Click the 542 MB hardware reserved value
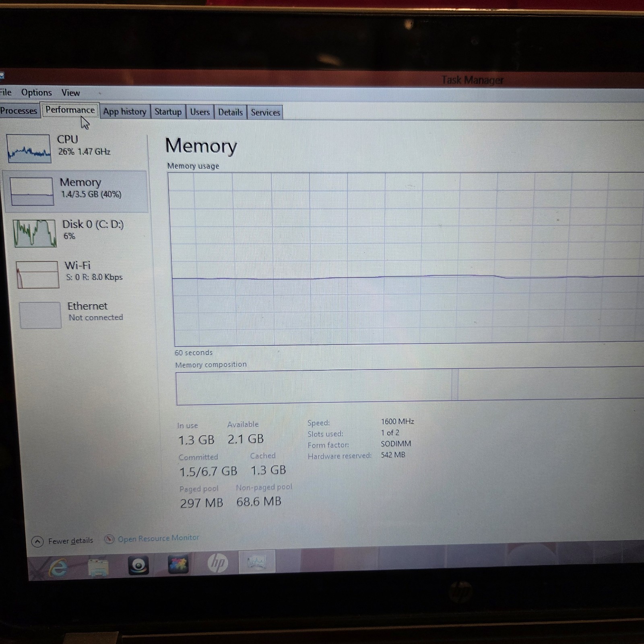This screenshot has width=644, height=644. 393,455
